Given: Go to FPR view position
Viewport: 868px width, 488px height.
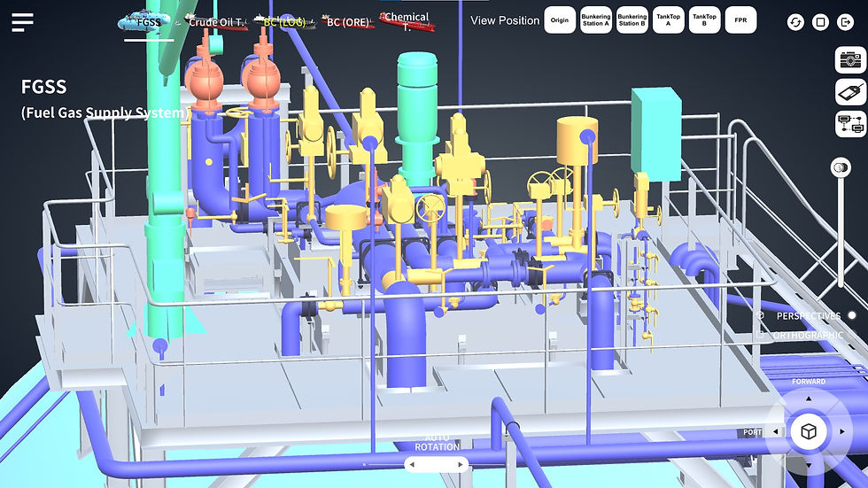Looking at the screenshot, I should (740, 20).
